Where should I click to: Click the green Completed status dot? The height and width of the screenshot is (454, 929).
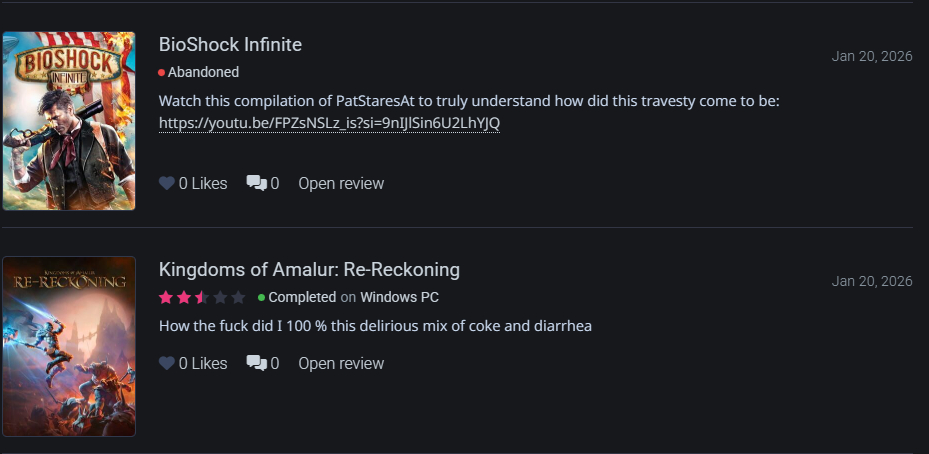coord(261,298)
